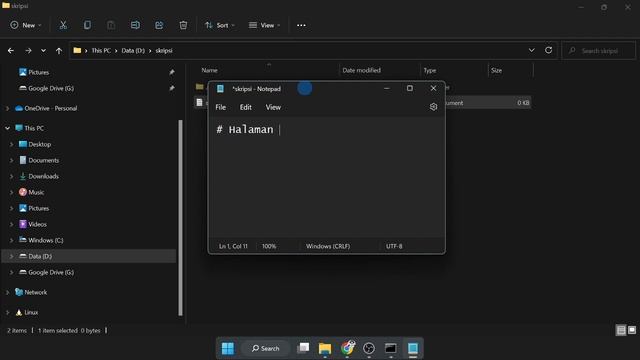This screenshot has height=360, width=640.
Task: Unpin Pictures from Quick access
Action: tap(172, 72)
